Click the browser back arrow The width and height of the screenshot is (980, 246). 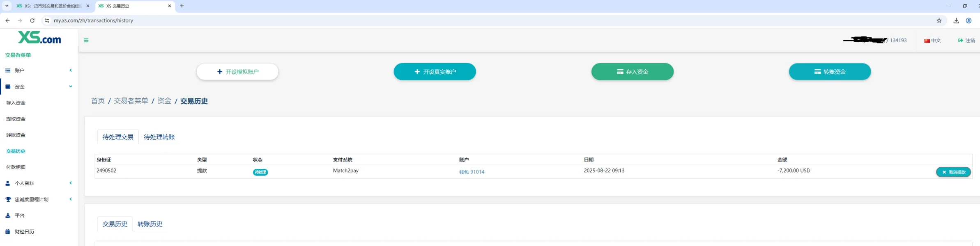(x=7, y=20)
